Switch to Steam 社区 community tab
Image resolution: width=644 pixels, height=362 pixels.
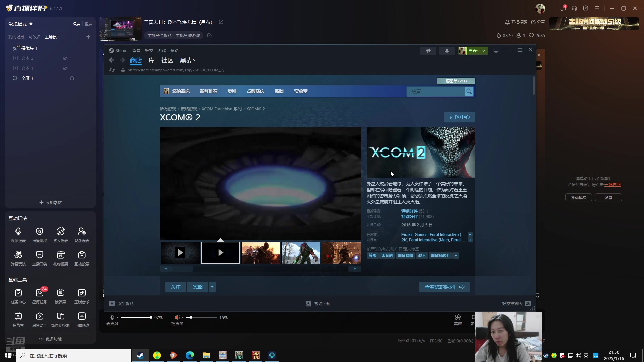[167, 60]
